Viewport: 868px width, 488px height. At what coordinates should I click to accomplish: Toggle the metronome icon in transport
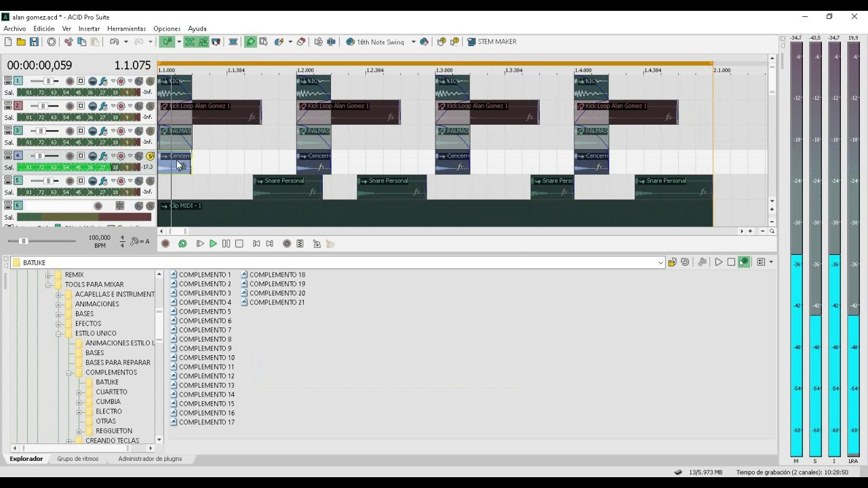click(317, 244)
